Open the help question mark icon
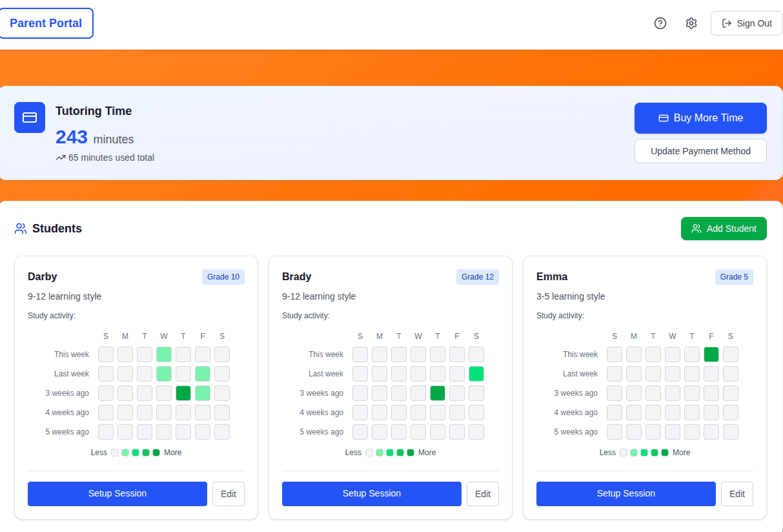783x532 pixels. tap(660, 23)
